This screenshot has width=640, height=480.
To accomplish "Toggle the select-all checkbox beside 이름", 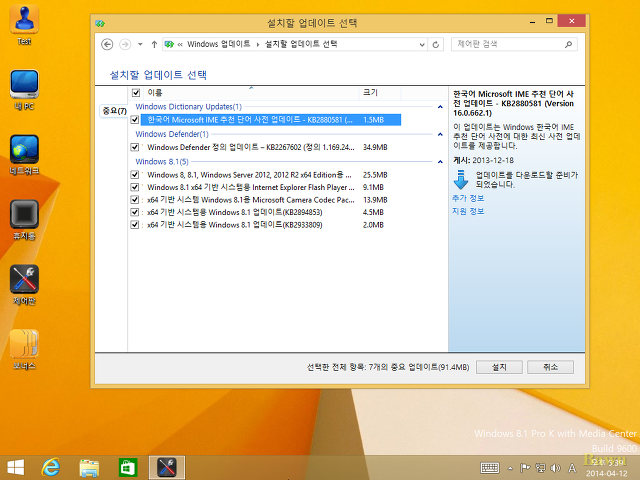I will click(x=136, y=93).
